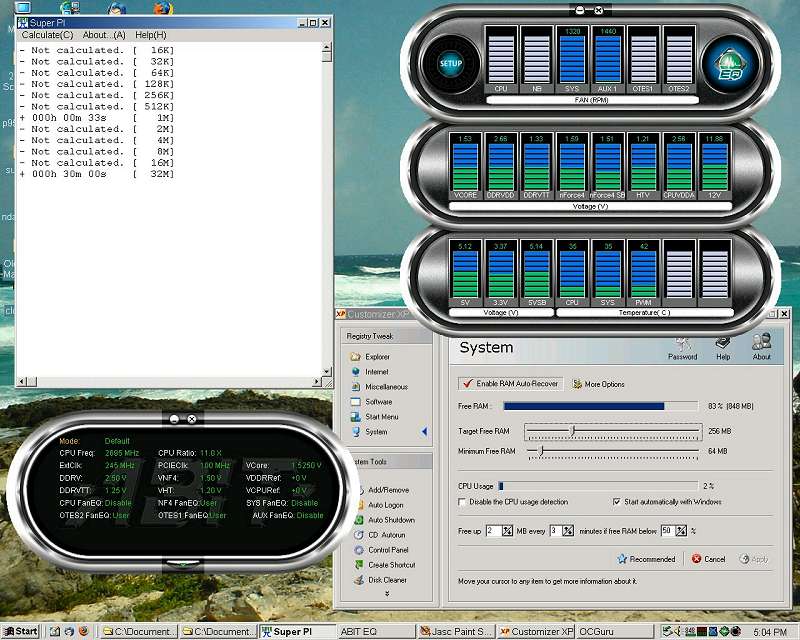Expand the OCGuru panel bottom handle

183,563
